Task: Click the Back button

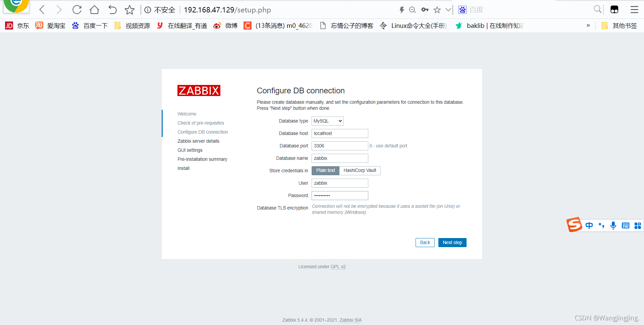Action: point(425,242)
